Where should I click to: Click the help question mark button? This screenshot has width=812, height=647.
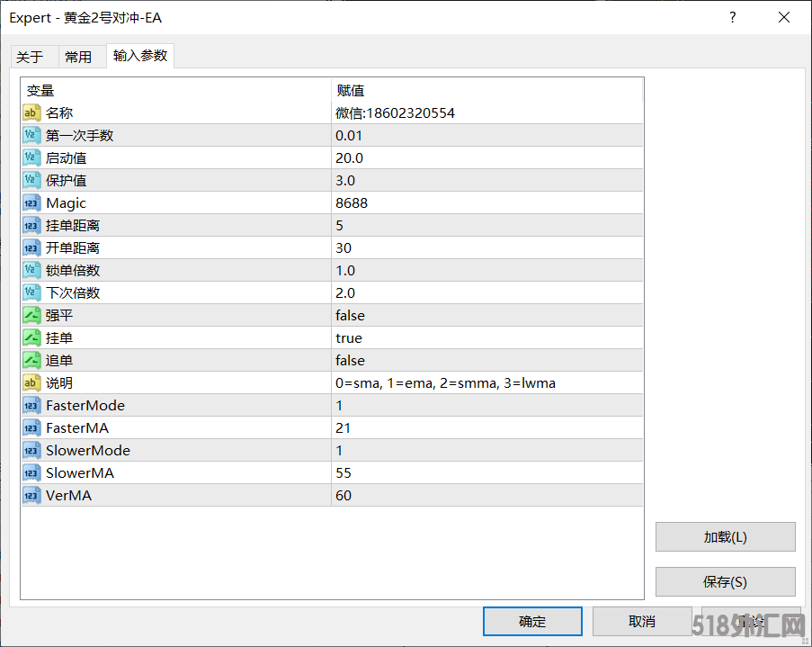[733, 17]
